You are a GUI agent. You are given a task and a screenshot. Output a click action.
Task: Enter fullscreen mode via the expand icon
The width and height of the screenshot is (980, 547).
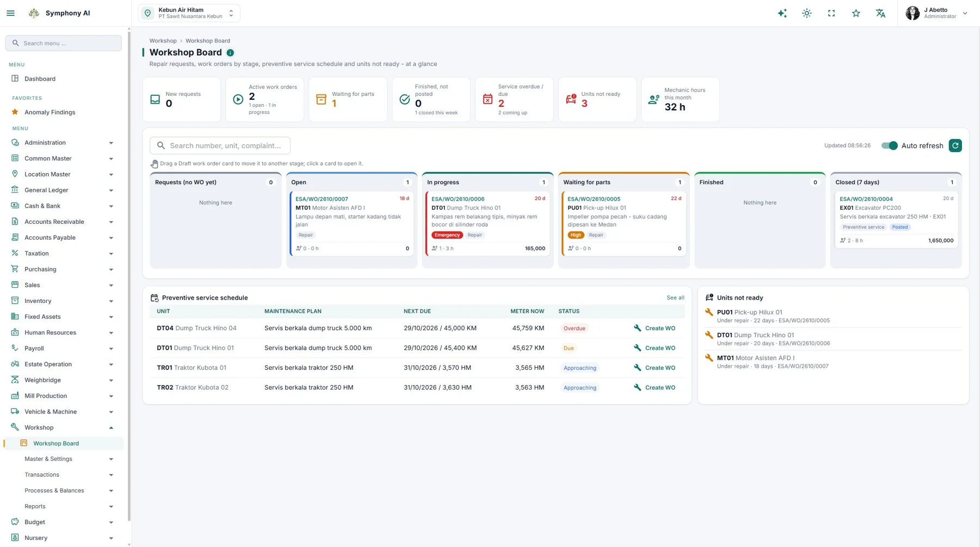831,13
